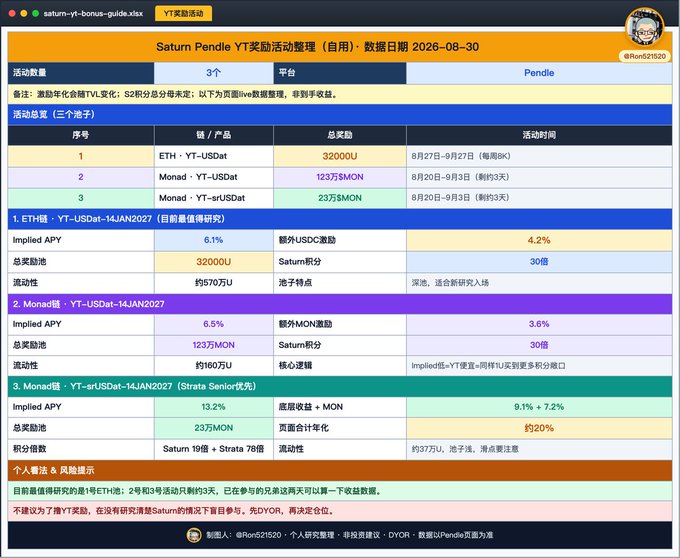Select the 额外MON激励 label cell

(340, 324)
